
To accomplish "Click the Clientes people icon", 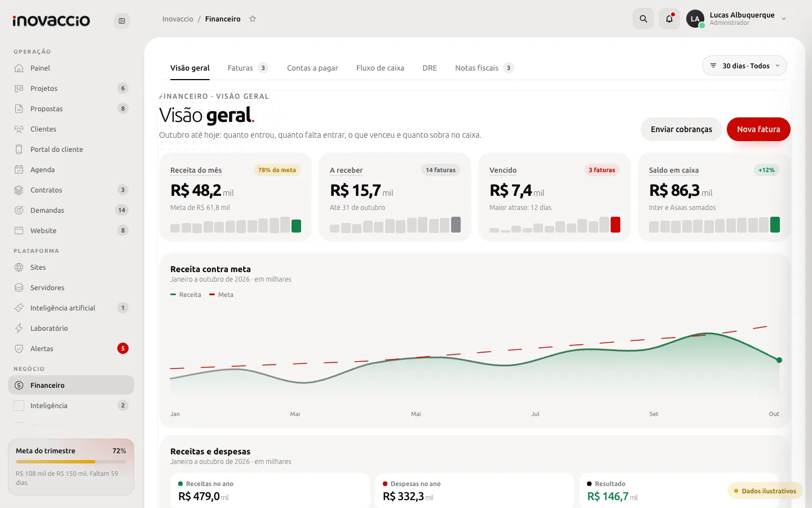I will click(19, 129).
